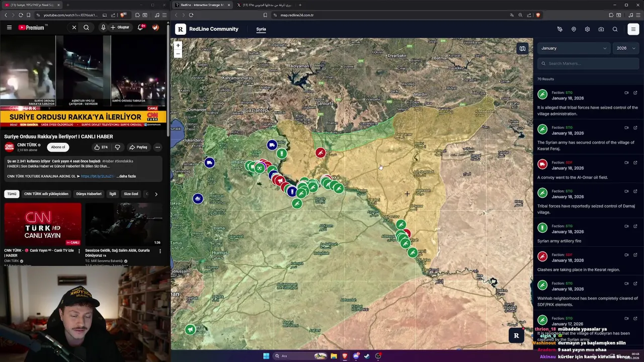This screenshot has height=362, width=644.
Task: Select the İlgili filter chip
Action: tap(113, 194)
